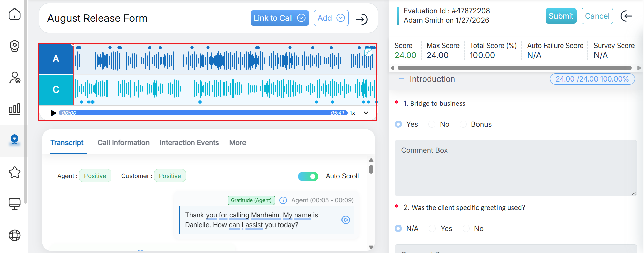644x253 pixels.
Task: Open the globe icon in sidebar
Action: [15, 235]
